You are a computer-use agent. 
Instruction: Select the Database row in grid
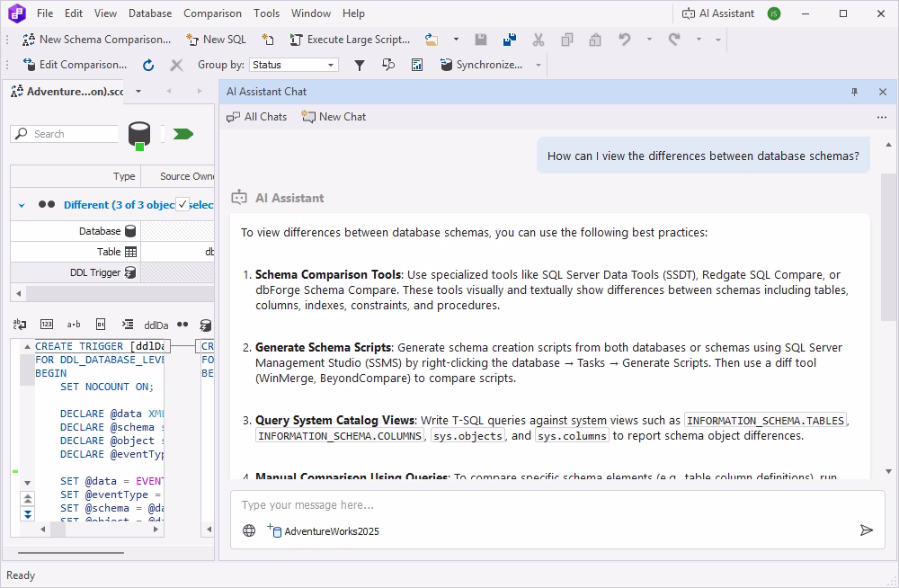(x=112, y=231)
